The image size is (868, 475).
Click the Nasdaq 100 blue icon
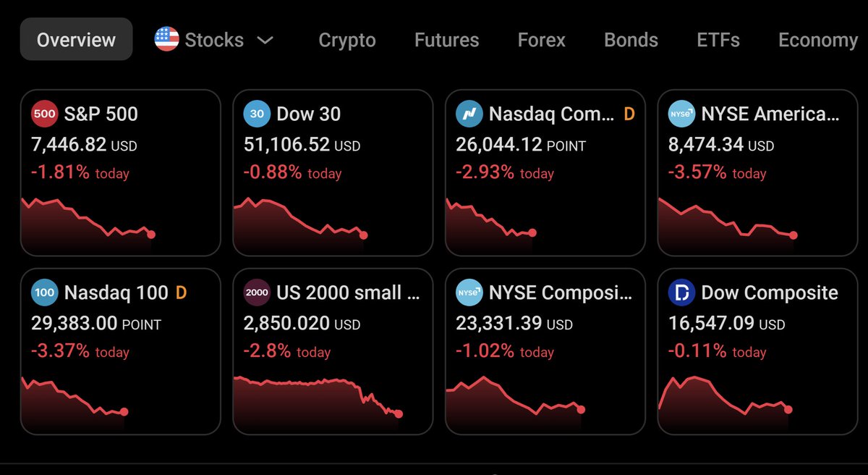44,293
